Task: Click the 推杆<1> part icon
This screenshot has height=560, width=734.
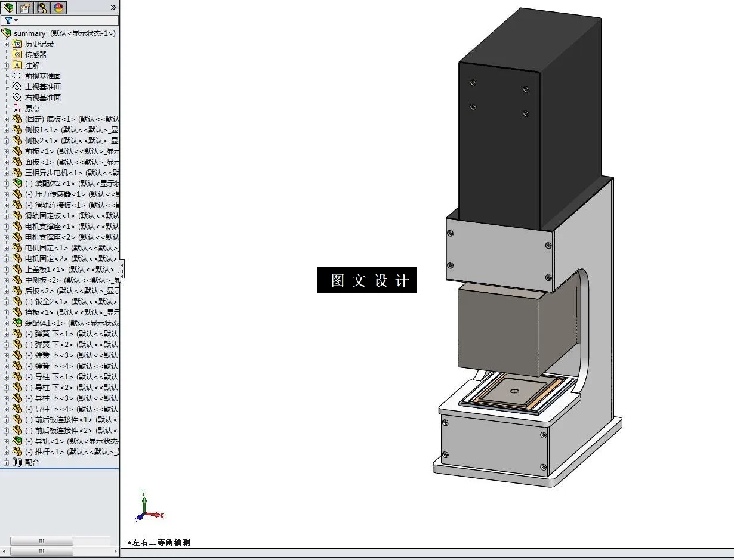Action: click(17, 451)
